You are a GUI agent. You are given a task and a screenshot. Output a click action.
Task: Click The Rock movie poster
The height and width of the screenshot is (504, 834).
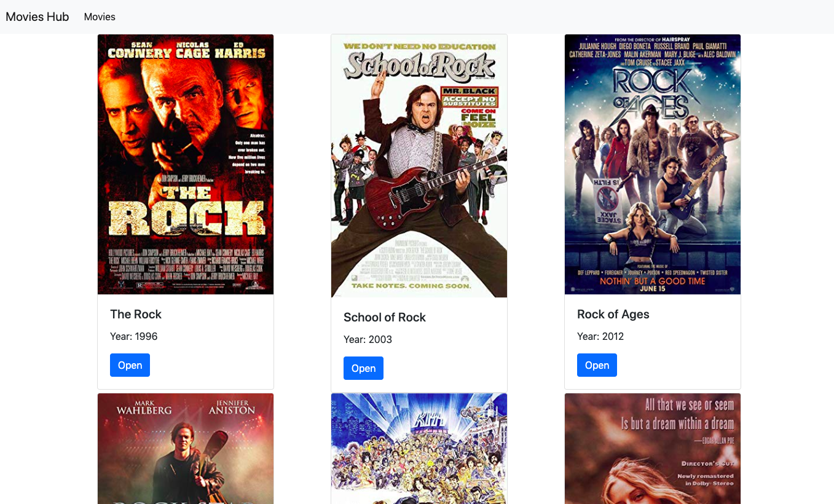point(186,164)
